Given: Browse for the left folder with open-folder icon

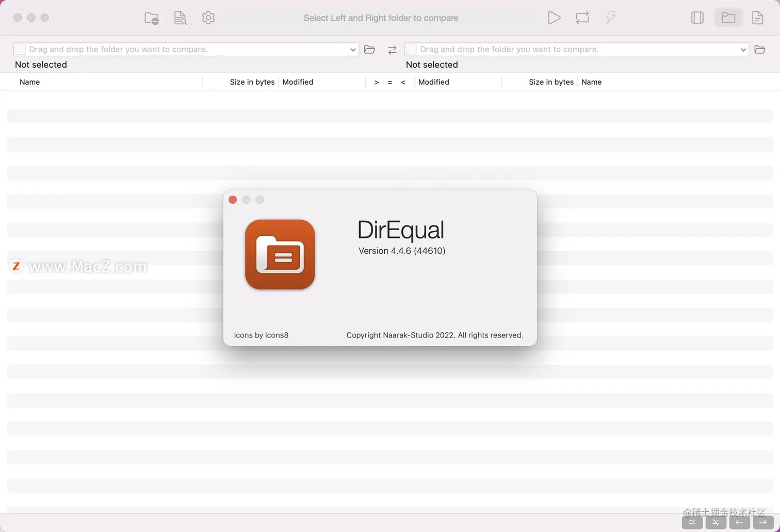Looking at the screenshot, I should [x=369, y=50].
